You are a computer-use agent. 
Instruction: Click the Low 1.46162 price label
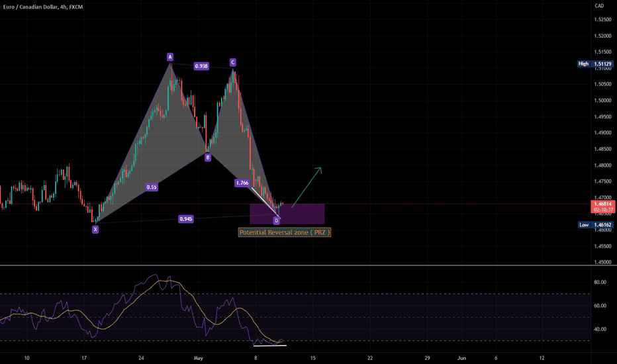click(595, 225)
